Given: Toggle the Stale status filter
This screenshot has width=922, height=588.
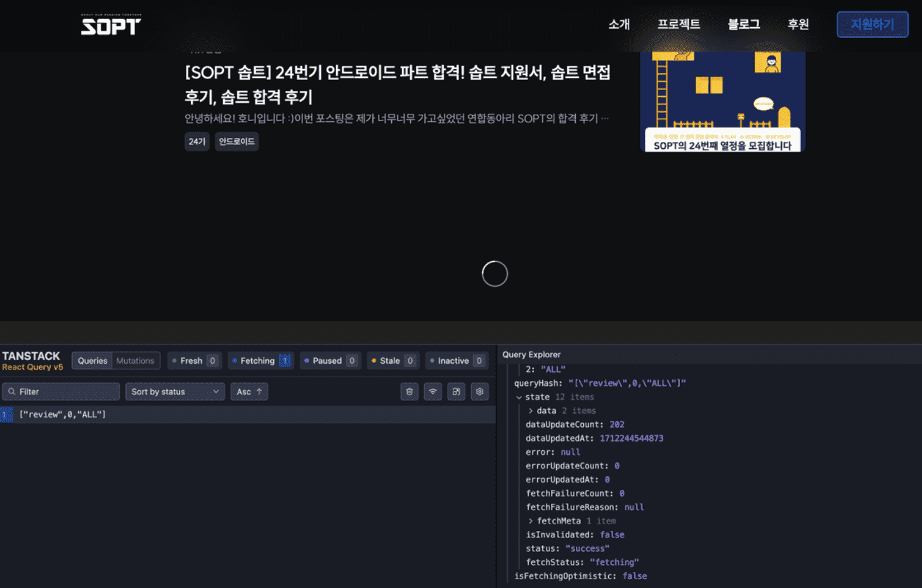Looking at the screenshot, I should [393, 361].
